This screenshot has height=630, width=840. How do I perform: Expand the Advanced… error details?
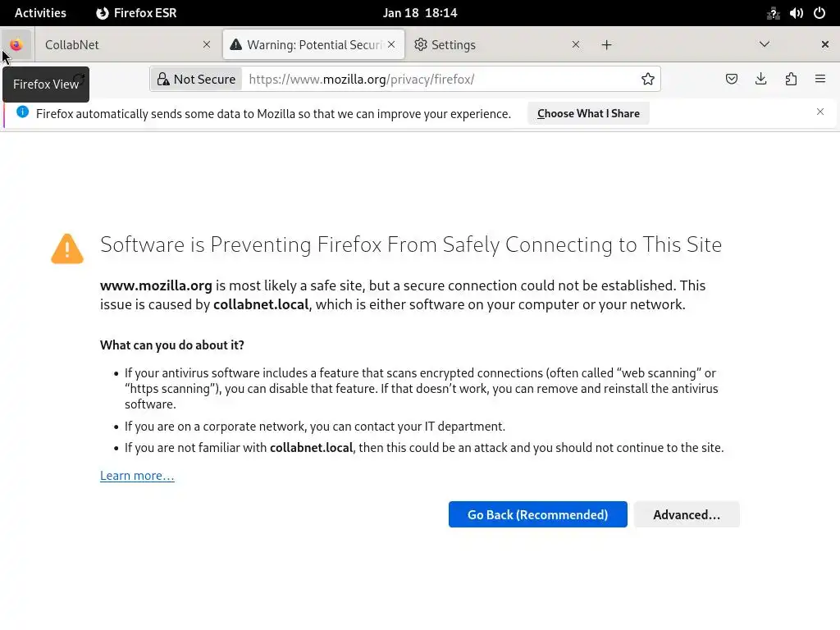(x=687, y=514)
